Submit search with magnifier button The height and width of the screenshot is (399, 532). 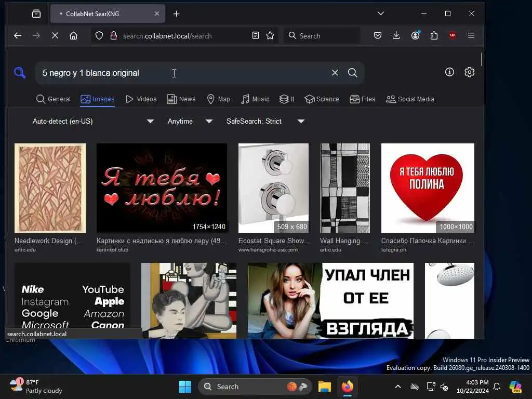coord(353,73)
